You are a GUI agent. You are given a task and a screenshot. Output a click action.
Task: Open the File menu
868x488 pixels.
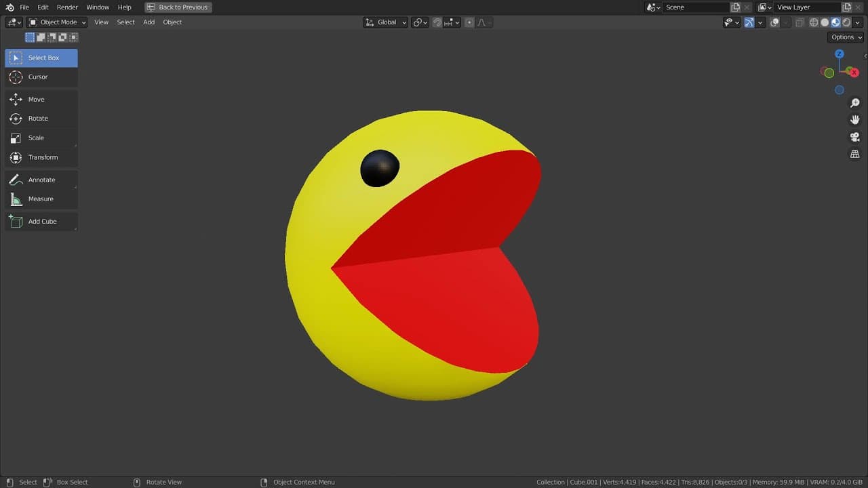click(24, 7)
